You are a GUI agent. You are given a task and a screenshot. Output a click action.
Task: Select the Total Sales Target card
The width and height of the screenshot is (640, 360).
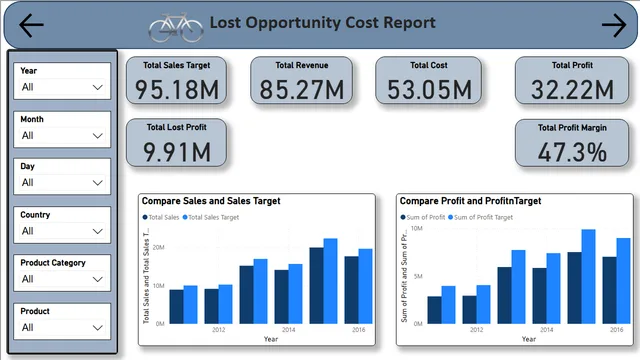click(176, 80)
